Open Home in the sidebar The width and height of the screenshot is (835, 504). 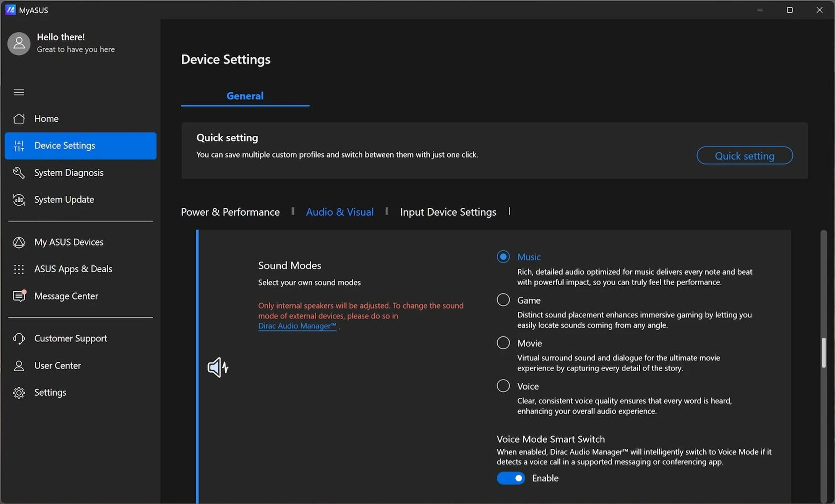point(80,119)
